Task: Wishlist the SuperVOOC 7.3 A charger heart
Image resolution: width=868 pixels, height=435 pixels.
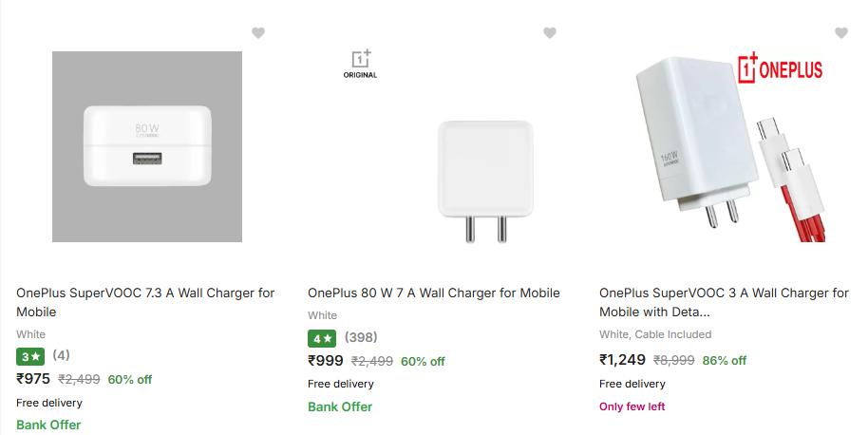Action: point(258,32)
